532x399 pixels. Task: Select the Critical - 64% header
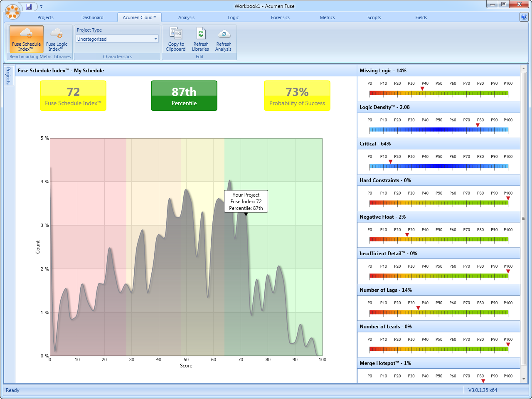438,144
